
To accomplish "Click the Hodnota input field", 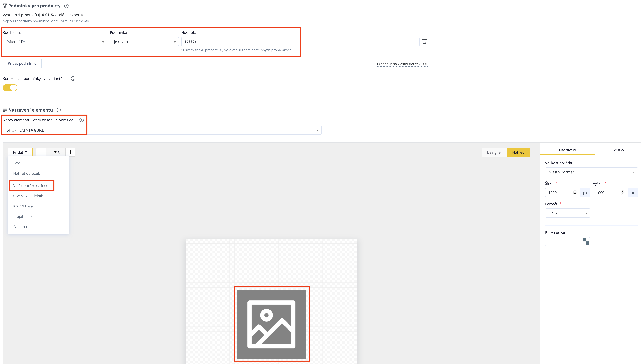I will click(300, 42).
